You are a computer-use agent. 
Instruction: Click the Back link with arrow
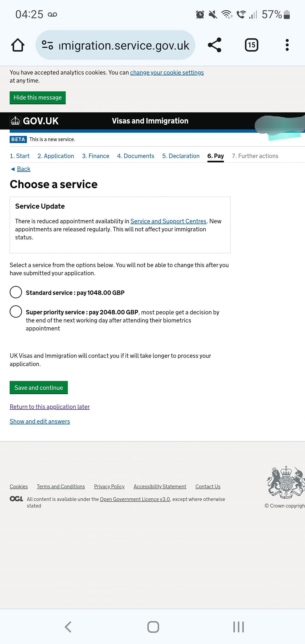coord(20,169)
